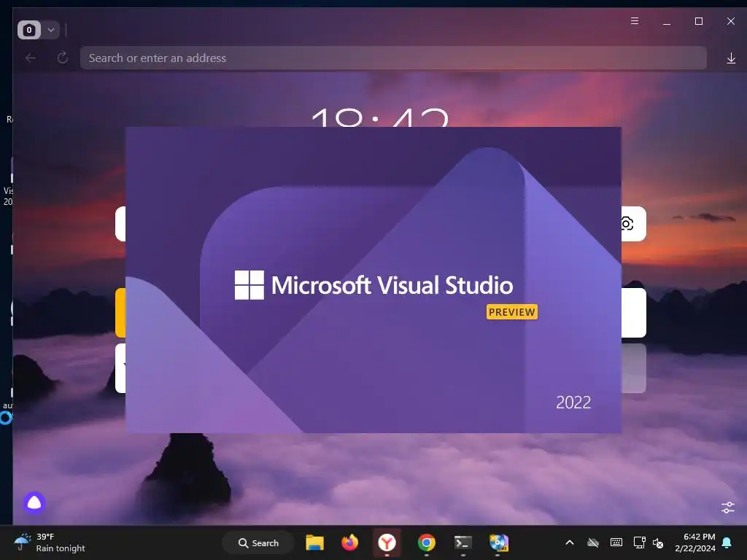Open the tab counter button showing 0

(29, 30)
